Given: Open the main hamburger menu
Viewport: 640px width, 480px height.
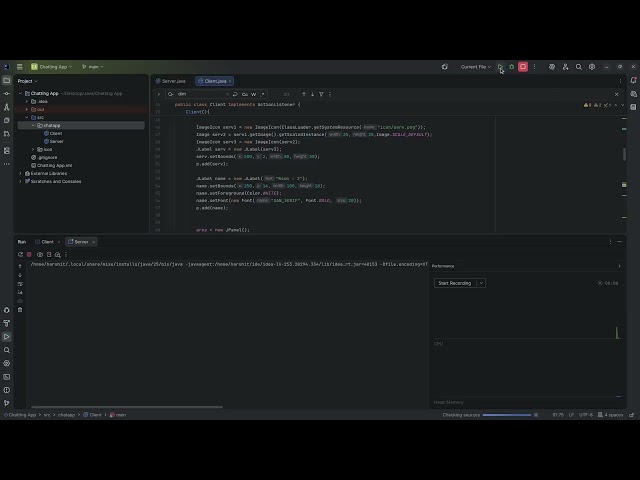Looking at the screenshot, I should pos(19,67).
